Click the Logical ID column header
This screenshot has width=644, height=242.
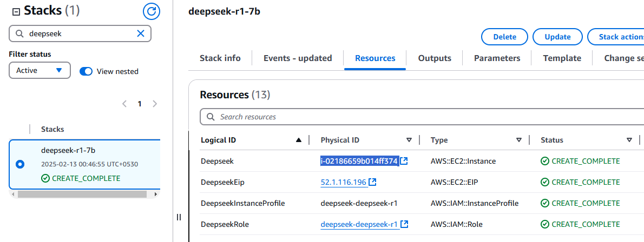[x=218, y=140]
